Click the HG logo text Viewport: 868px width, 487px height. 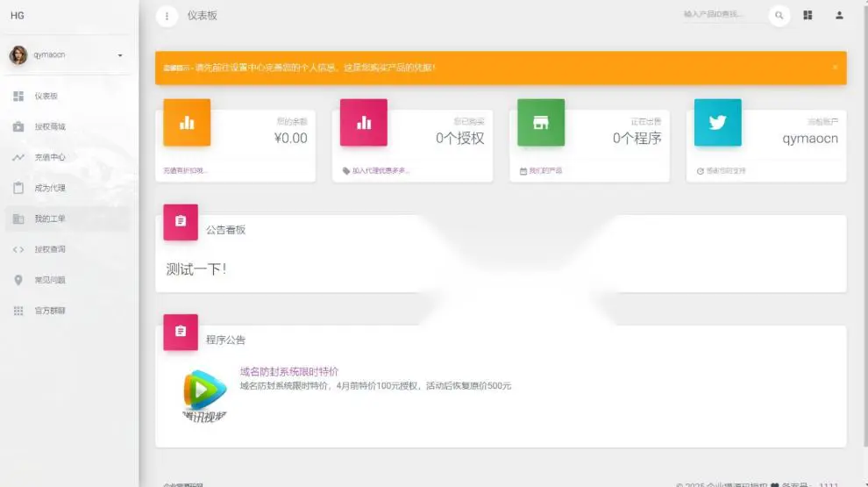[x=18, y=16]
